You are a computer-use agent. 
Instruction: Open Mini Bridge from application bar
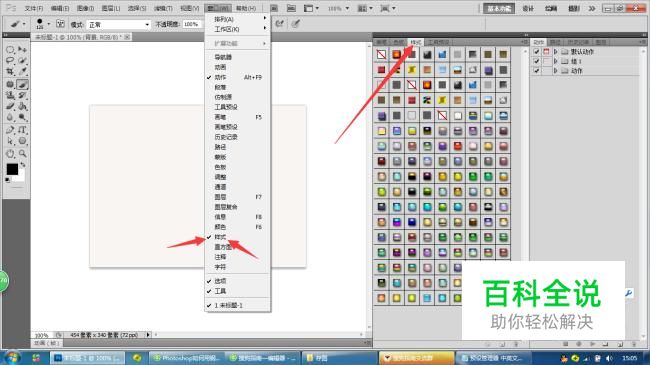tap(291, 8)
